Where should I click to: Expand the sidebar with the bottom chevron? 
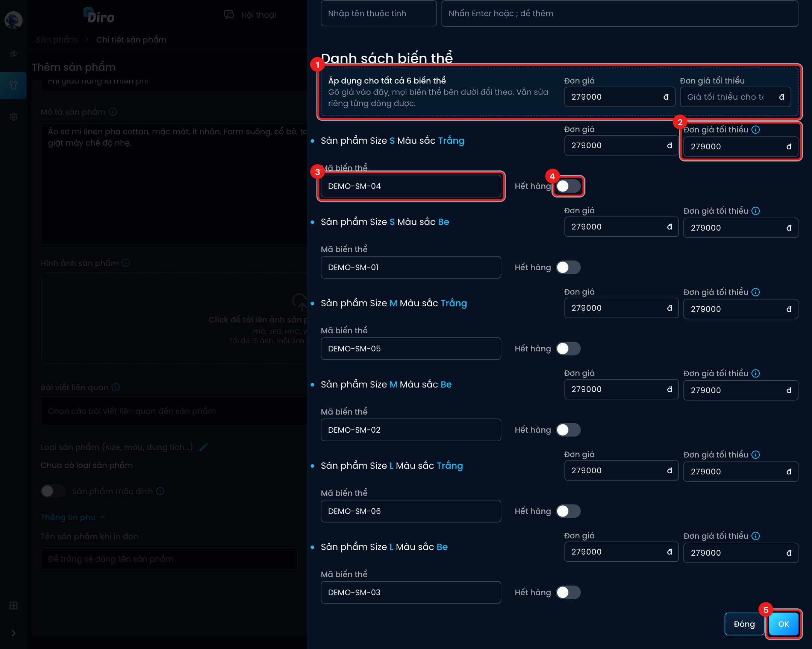(x=14, y=633)
